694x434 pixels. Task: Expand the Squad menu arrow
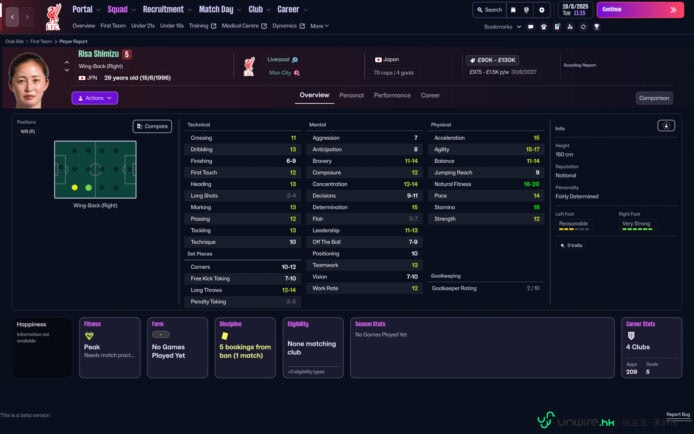point(134,10)
